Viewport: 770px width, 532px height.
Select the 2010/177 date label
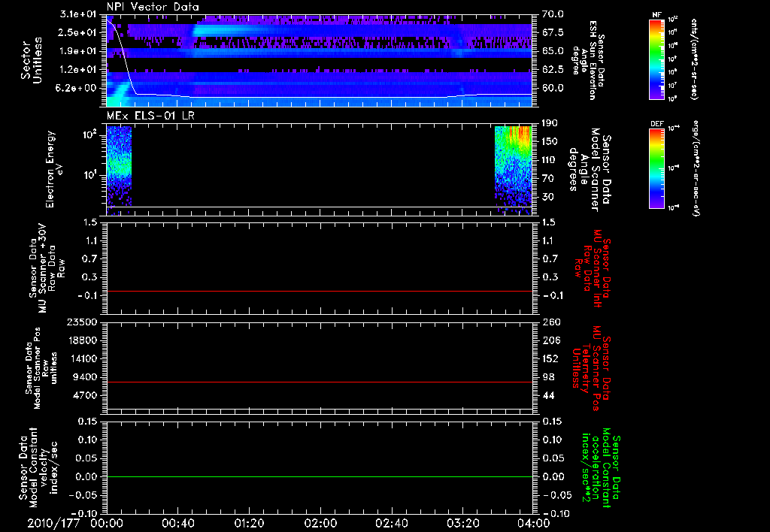53,523
